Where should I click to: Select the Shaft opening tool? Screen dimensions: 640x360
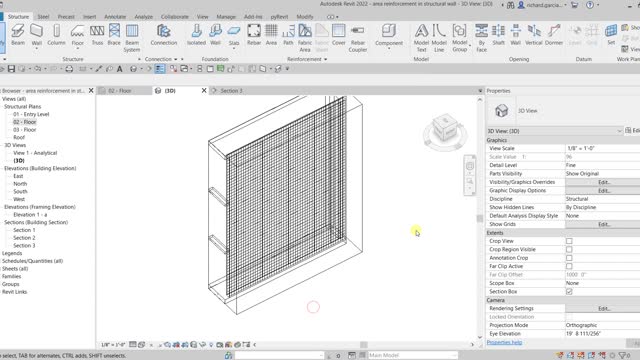tap(498, 35)
